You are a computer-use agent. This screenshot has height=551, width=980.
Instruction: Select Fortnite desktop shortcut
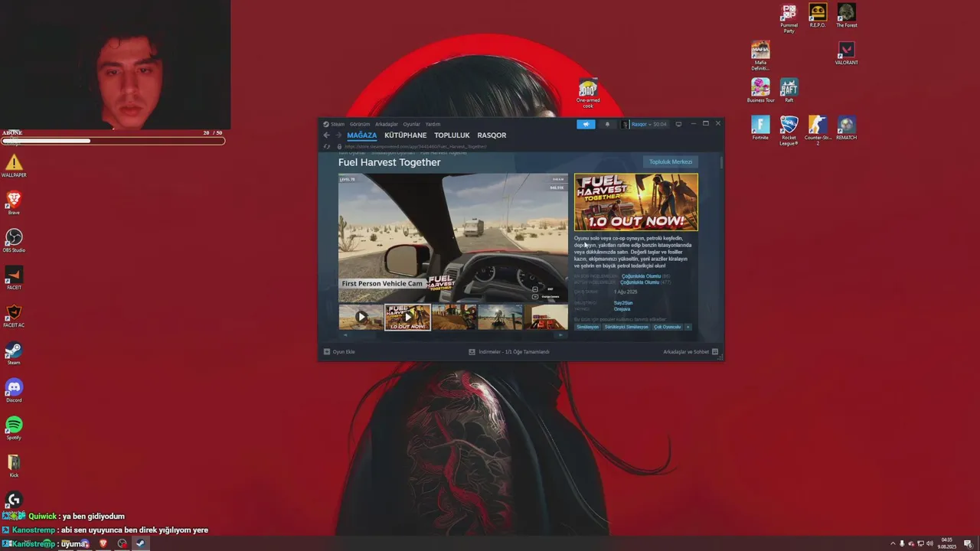760,129
